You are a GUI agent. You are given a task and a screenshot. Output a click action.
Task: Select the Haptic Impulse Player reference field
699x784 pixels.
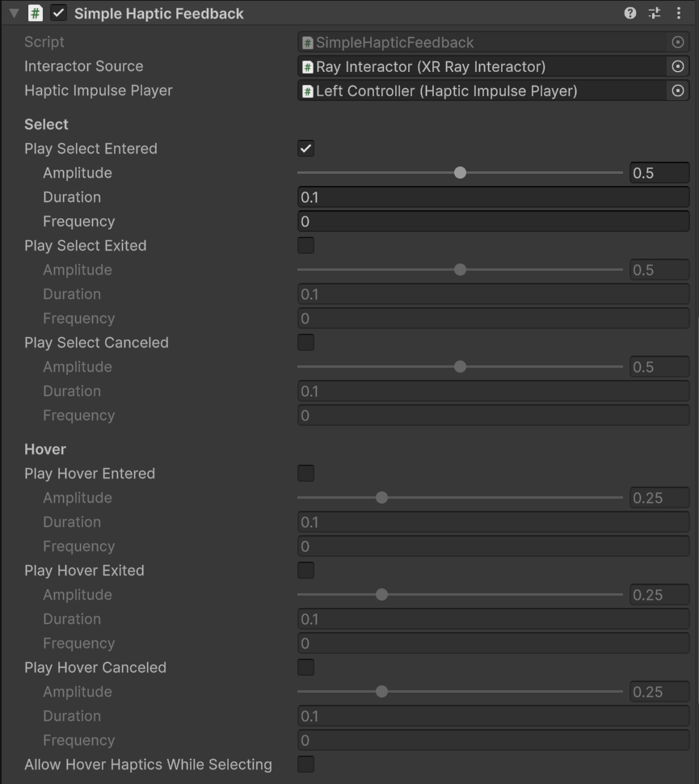485,91
